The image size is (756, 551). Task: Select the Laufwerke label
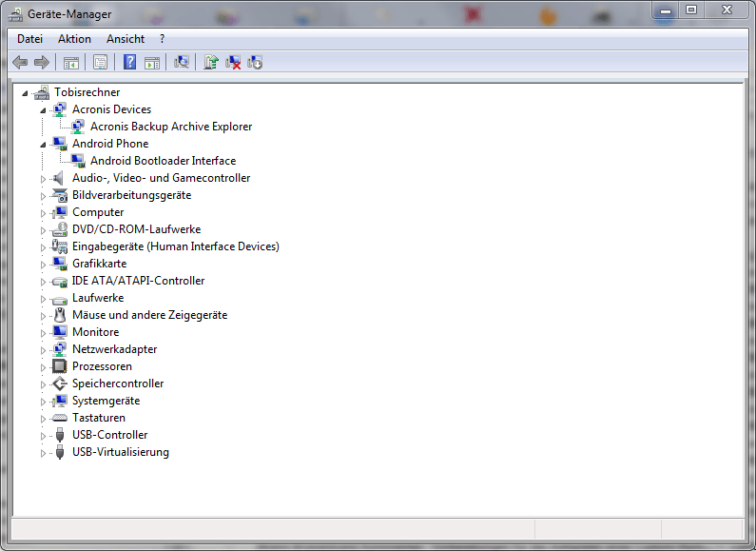[98, 298]
